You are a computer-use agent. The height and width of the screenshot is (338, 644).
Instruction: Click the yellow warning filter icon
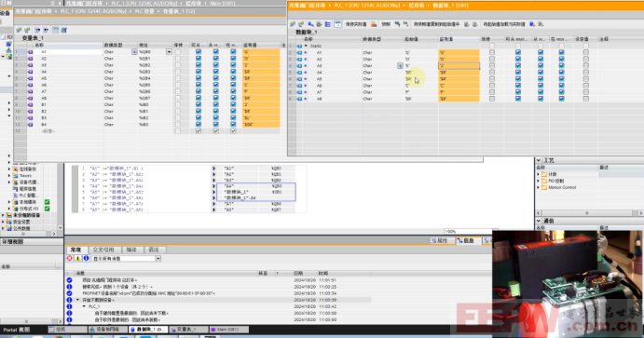[x=78, y=259]
